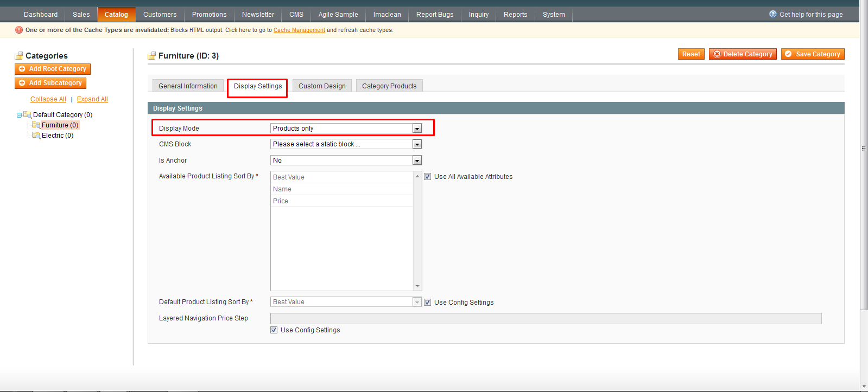868x392 pixels.
Task: Select Electric (0) in category tree
Action: pyautogui.click(x=58, y=136)
